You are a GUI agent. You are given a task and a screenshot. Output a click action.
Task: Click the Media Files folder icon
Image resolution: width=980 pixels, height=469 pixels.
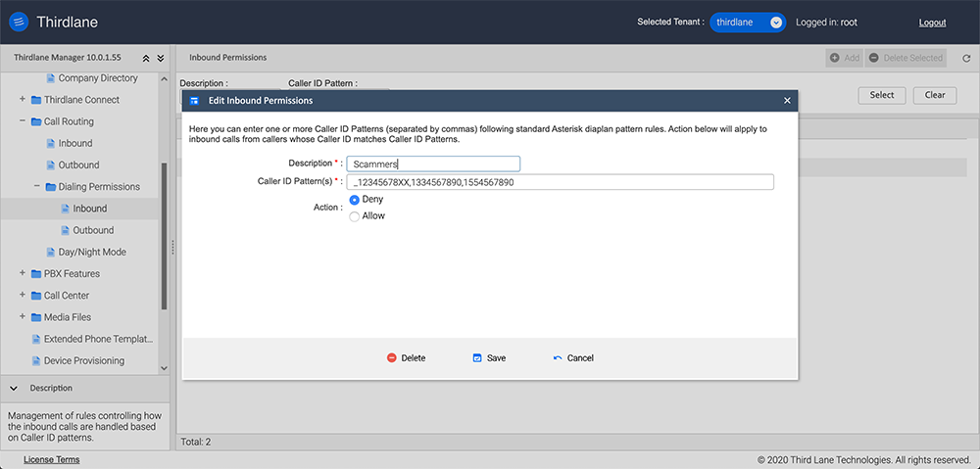36,317
